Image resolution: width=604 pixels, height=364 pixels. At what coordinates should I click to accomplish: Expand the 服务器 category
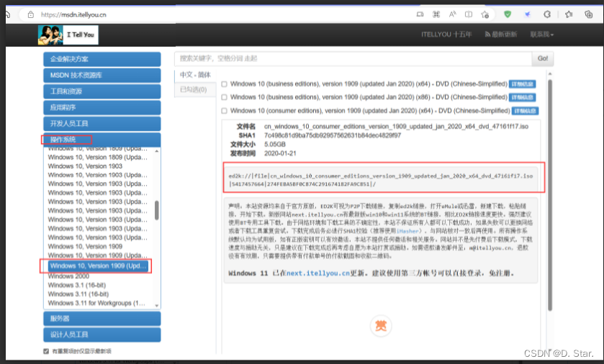click(x=102, y=319)
